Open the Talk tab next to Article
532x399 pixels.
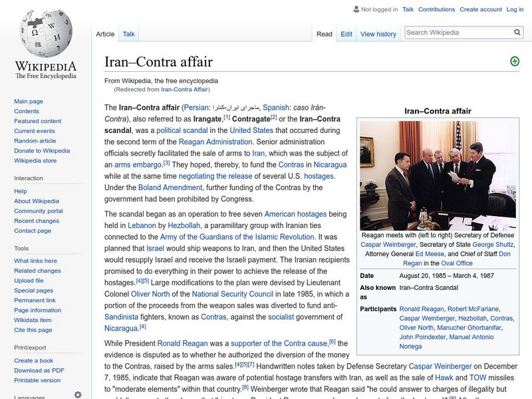point(128,34)
